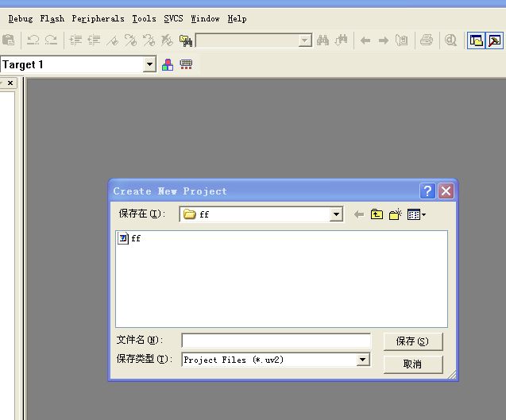The image size is (506, 420).
Task: Open the Peripherals menu
Action: point(98,19)
